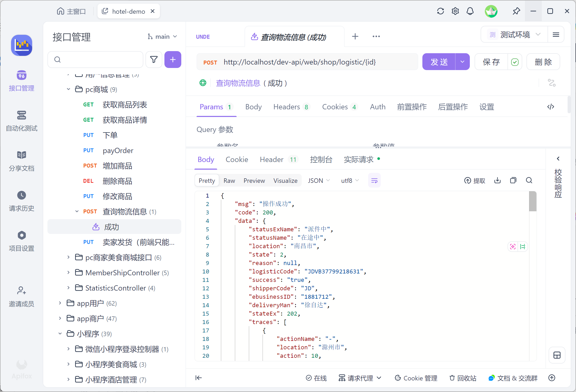This screenshot has width=576, height=392.
Task: Toggle the green check next to 保存
Action: (515, 62)
